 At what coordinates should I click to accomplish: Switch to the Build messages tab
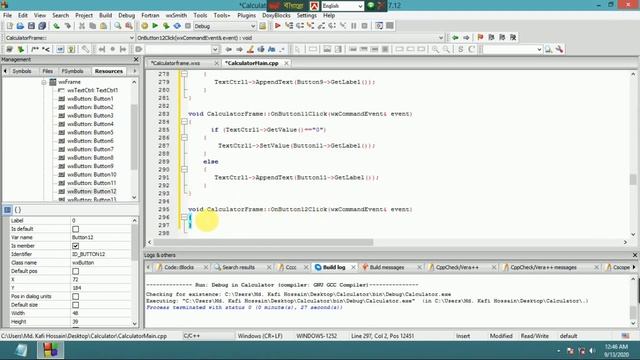point(387,267)
